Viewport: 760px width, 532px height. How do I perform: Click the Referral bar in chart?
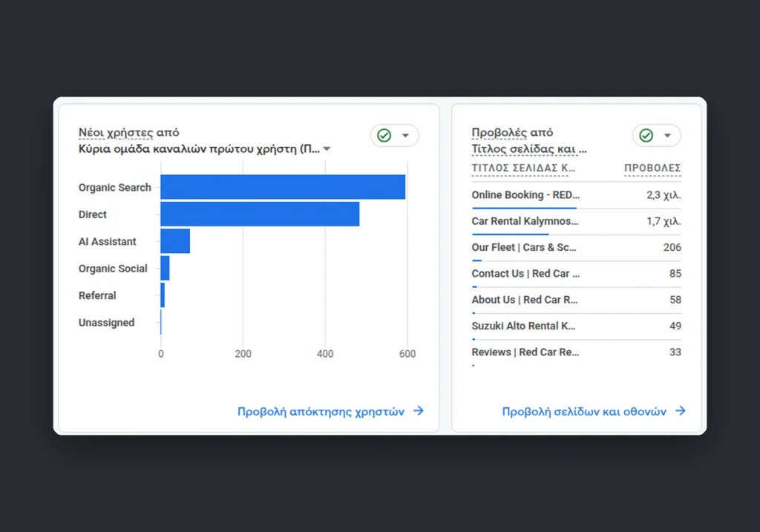pyautogui.click(x=163, y=295)
